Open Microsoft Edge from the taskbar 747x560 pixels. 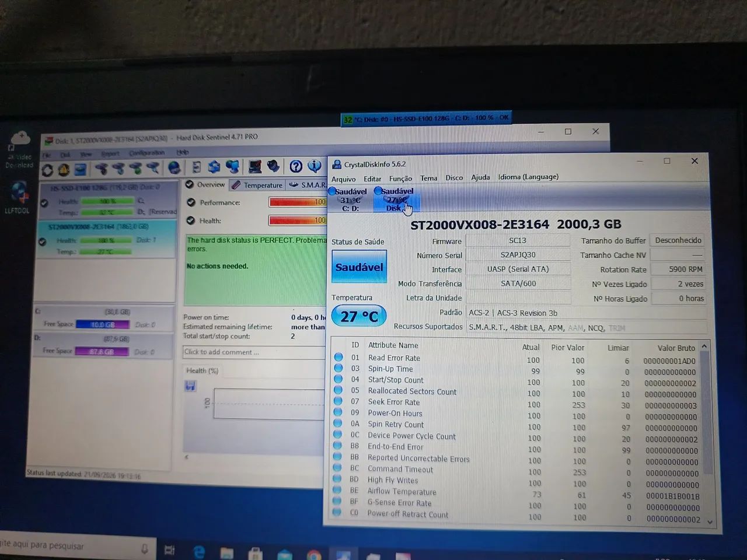click(199, 552)
